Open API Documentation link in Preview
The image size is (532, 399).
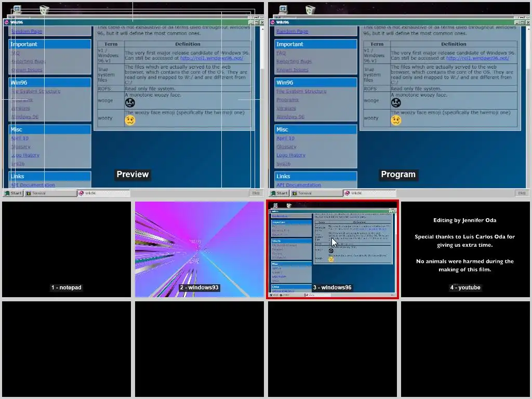(x=33, y=185)
